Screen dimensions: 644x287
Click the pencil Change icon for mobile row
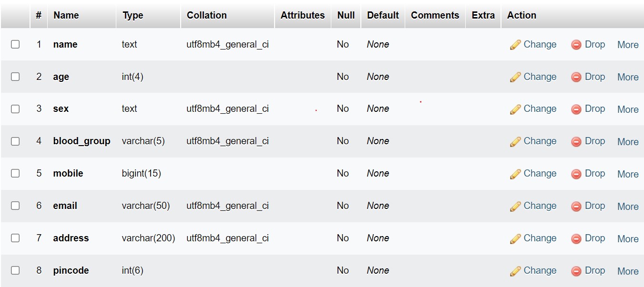click(x=515, y=174)
